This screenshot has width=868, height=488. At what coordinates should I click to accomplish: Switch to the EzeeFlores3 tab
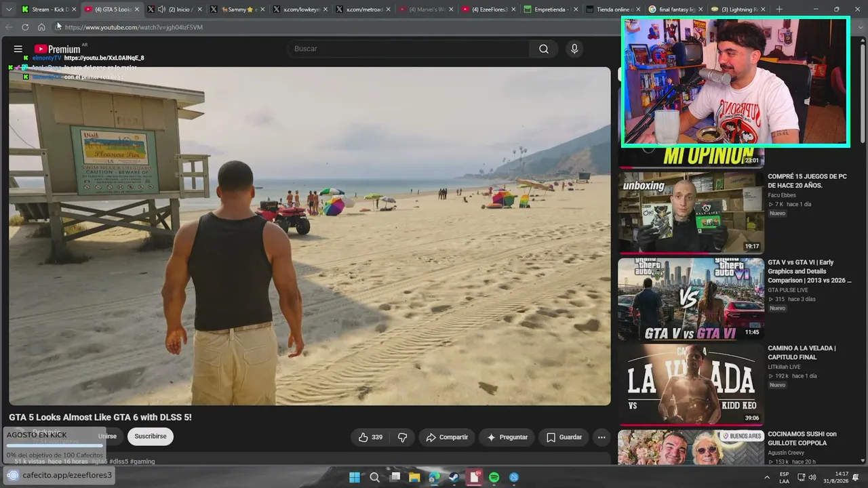(x=489, y=9)
